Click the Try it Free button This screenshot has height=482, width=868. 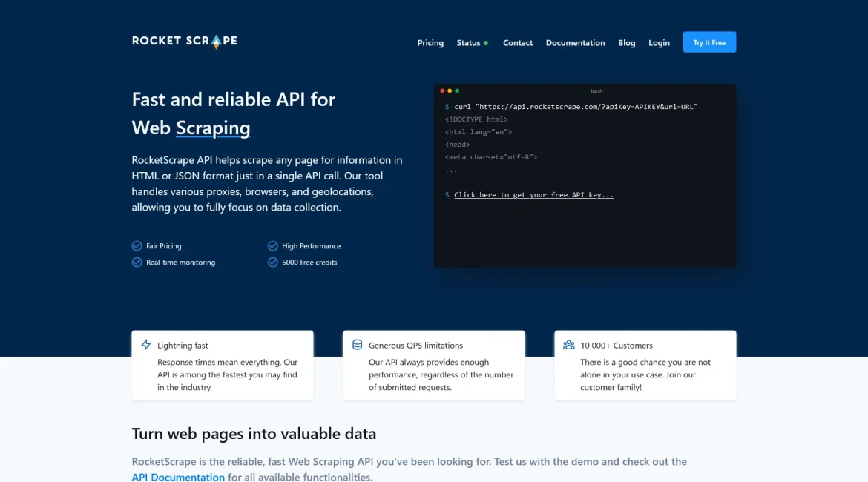[709, 42]
